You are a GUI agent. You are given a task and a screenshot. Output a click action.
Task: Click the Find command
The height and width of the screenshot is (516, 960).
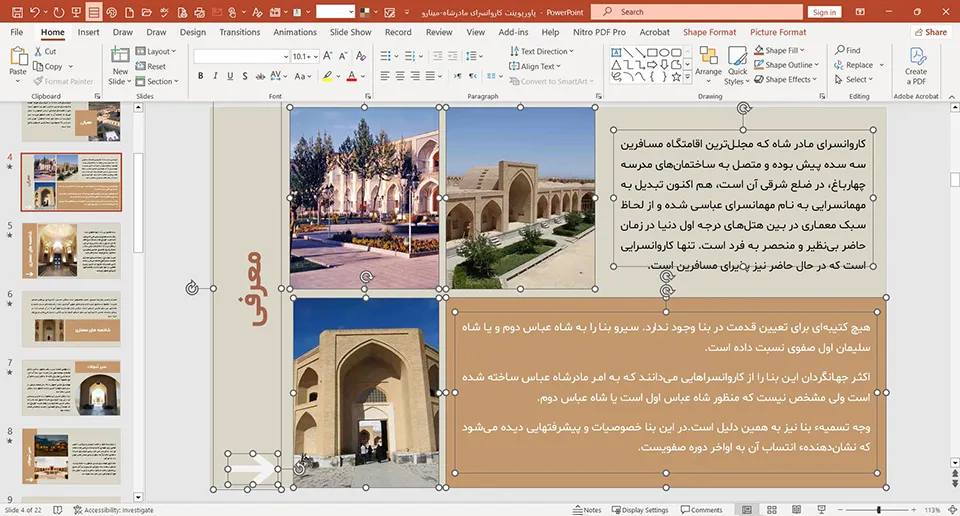(x=848, y=50)
